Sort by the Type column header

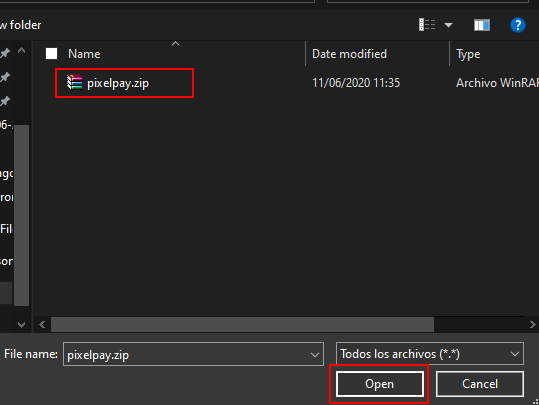coord(468,54)
